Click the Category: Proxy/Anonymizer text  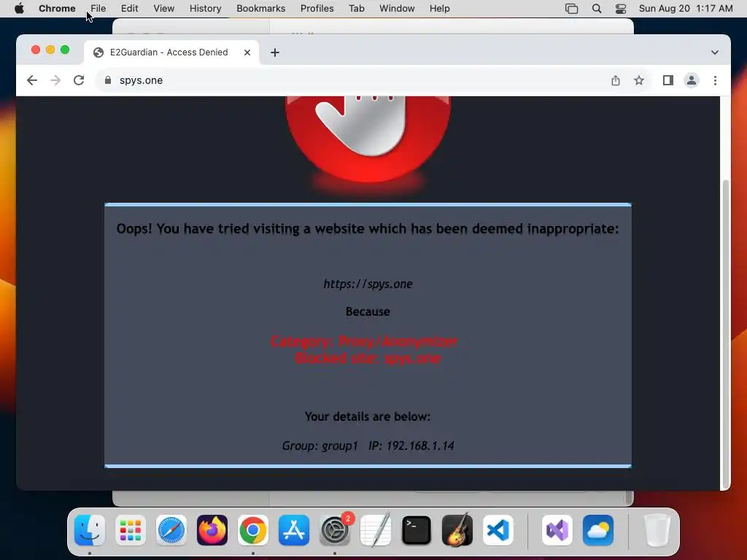(x=364, y=341)
